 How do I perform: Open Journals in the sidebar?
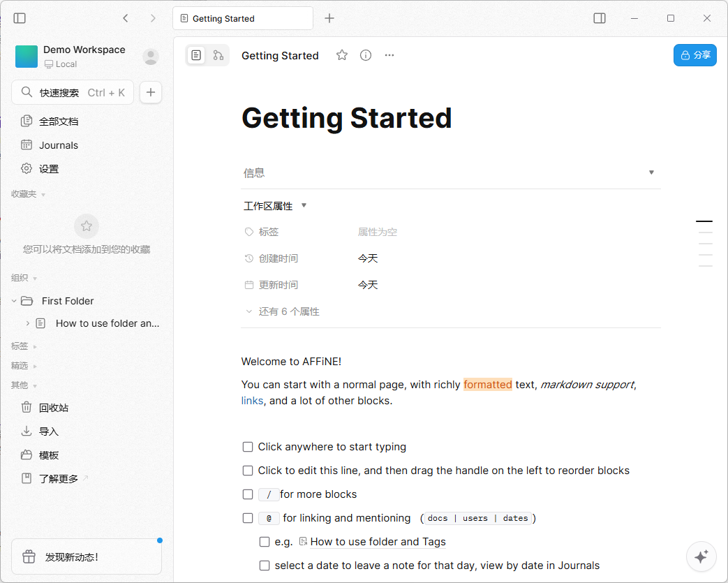59,145
